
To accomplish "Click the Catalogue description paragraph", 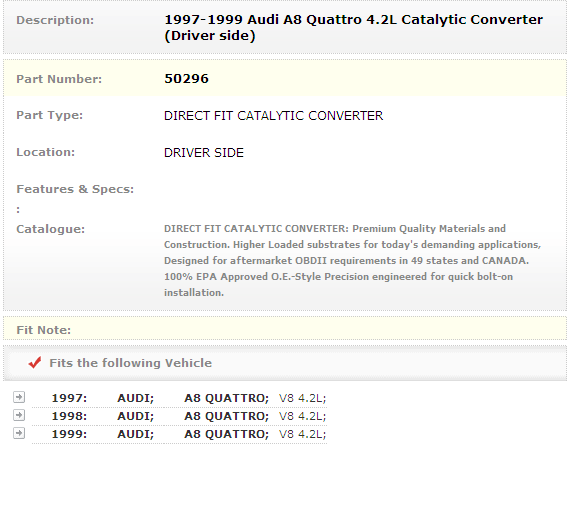I will 353,260.
